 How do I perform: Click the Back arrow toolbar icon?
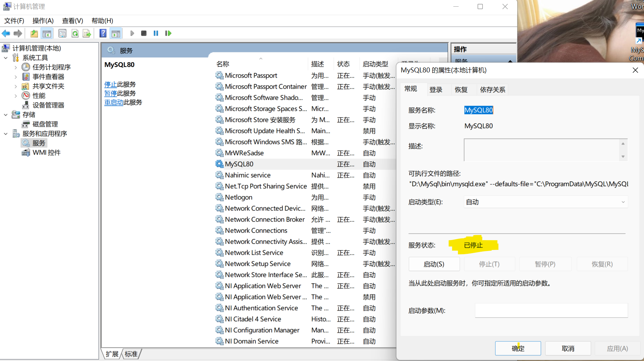[6, 33]
